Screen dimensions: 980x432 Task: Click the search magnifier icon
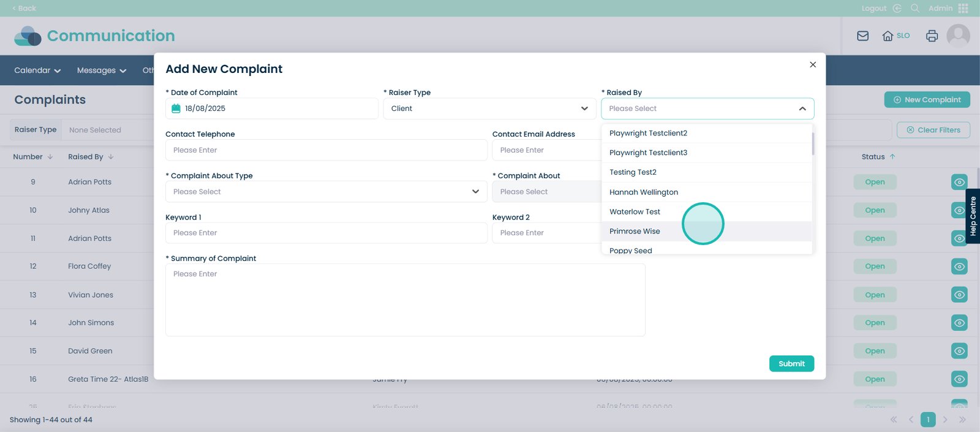(915, 9)
